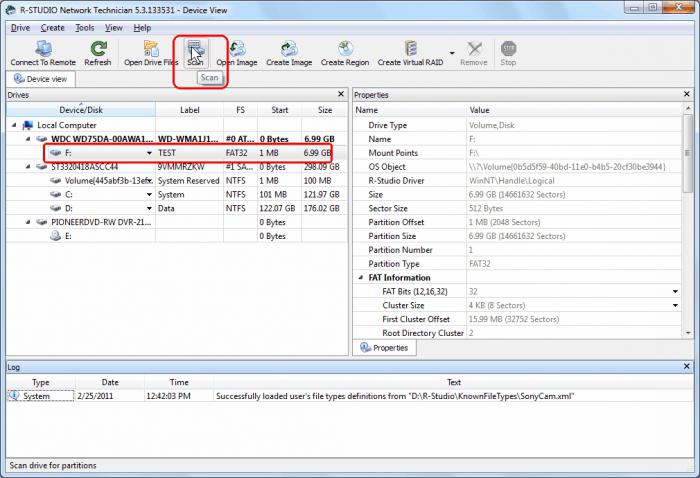The image size is (700, 478).
Task: Select the WDC WD75DA-00AWA1 disk row
Action: click(177, 139)
